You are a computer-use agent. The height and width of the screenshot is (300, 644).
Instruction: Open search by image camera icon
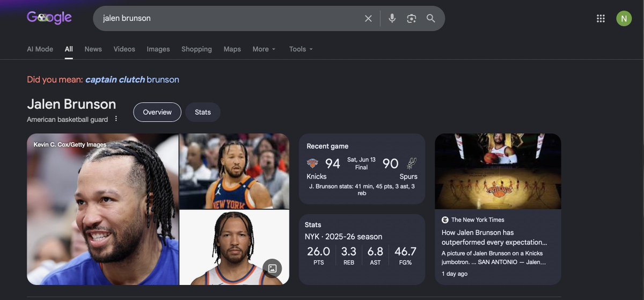pos(412,18)
